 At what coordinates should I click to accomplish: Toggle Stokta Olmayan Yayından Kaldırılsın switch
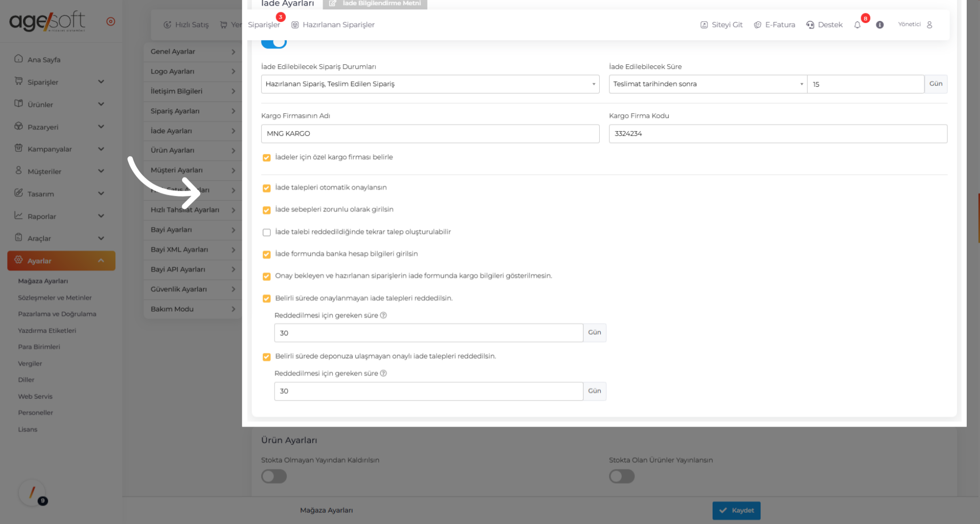[274, 477]
